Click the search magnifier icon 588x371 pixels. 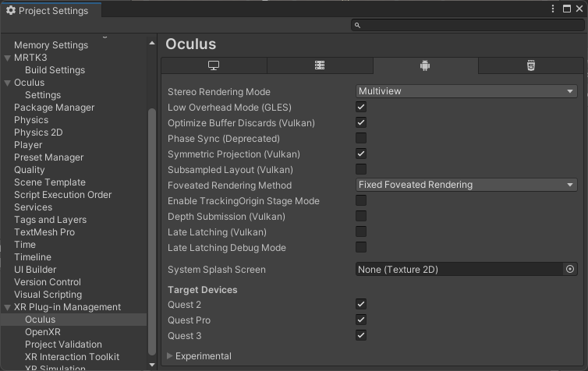click(357, 25)
